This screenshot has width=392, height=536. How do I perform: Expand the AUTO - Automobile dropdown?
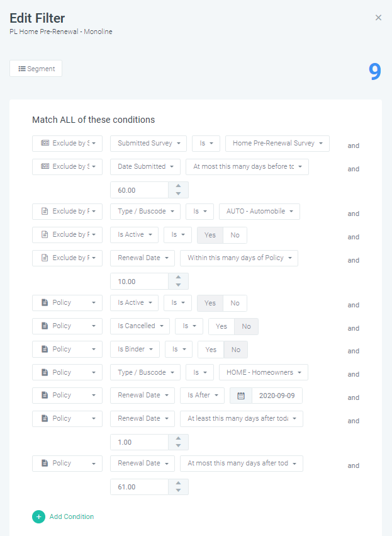click(259, 211)
